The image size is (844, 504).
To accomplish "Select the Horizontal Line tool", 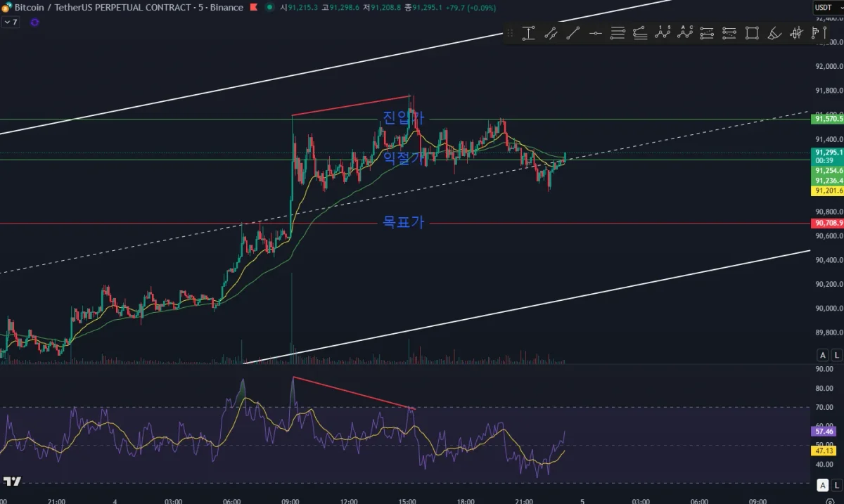I will (596, 33).
